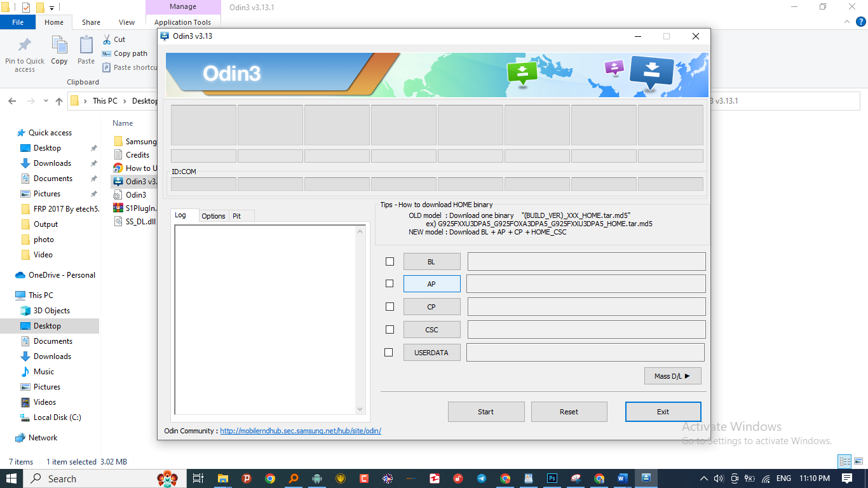Open Customize Quick Access Toolbar dropdown
This screenshot has width=868, height=488.
coord(51,8)
